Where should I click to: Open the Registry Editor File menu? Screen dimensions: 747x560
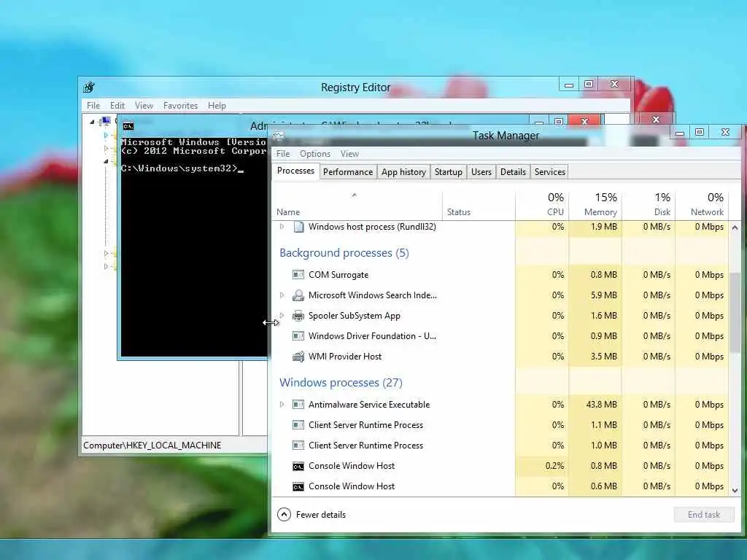93,105
